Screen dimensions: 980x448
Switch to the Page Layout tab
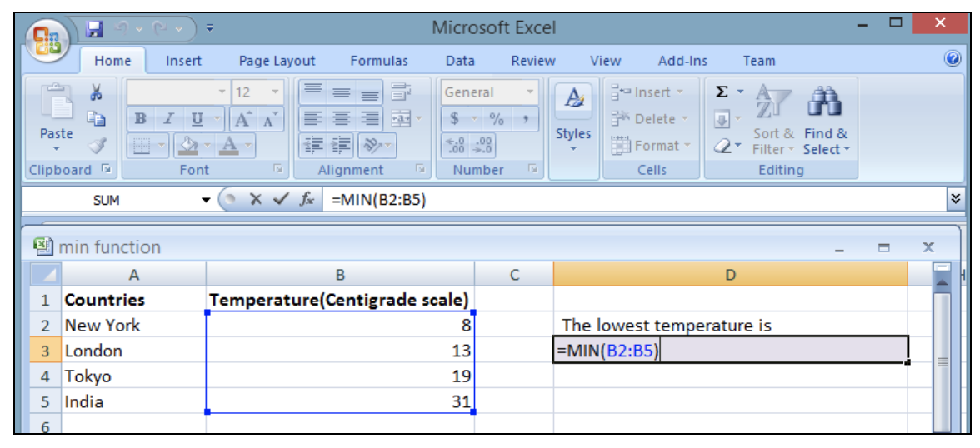(x=277, y=61)
